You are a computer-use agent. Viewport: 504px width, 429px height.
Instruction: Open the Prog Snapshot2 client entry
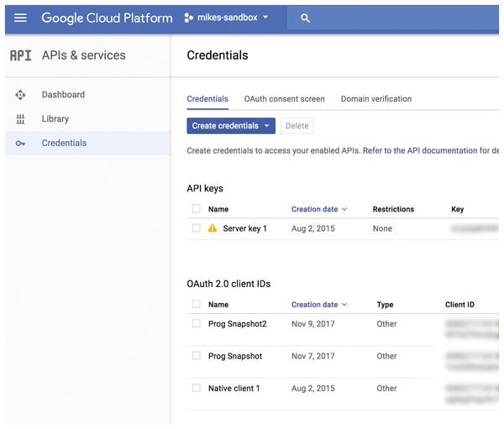tap(238, 324)
